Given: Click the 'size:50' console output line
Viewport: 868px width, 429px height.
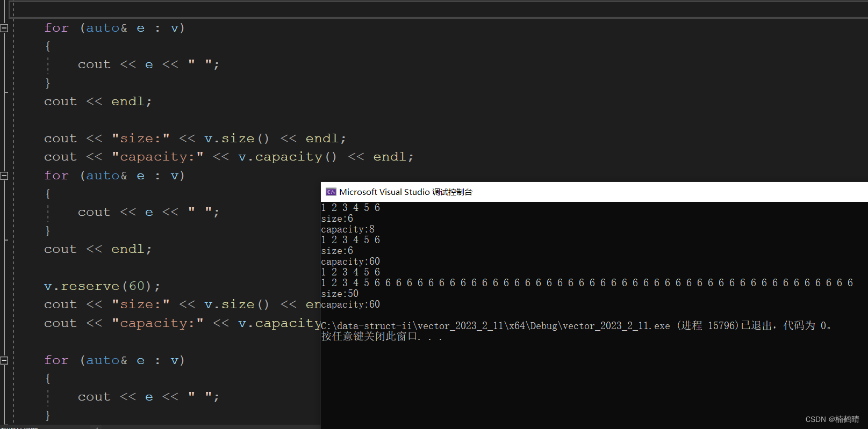Looking at the screenshot, I should [x=340, y=294].
